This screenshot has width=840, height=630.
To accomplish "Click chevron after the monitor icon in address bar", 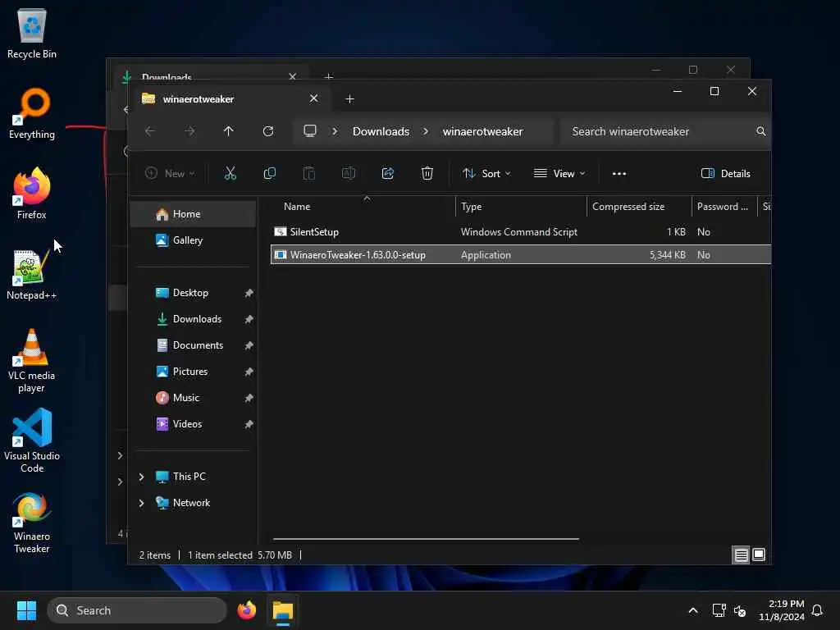I will pyautogui.click(x=335, y=131).
